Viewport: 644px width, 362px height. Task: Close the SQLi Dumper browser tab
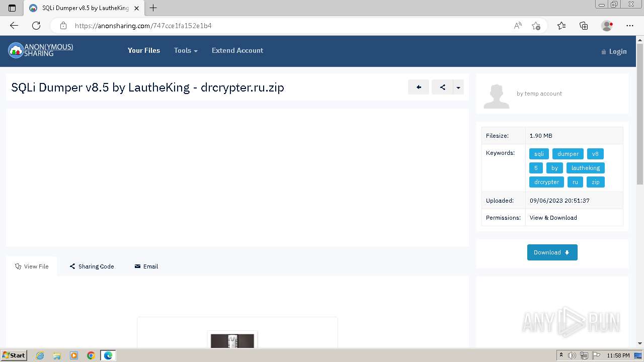(x=136, y=8)
